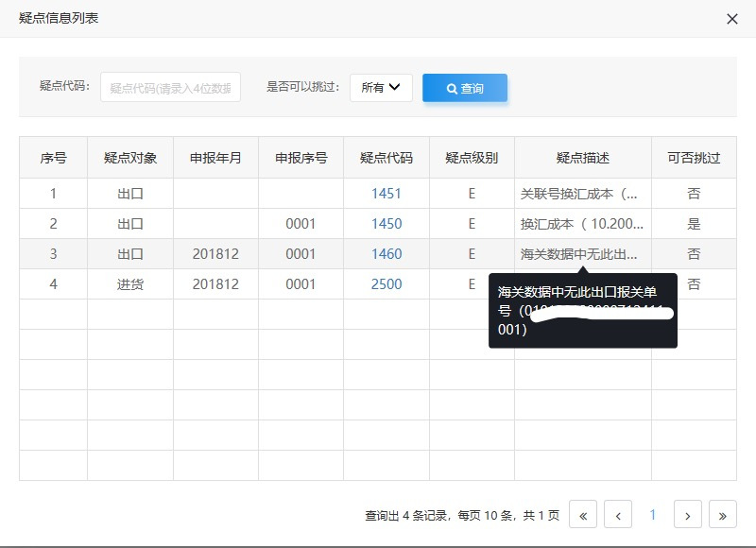Click the 可否挑过 column header
This screenshot has height=548, width=756.
[694, 158]
